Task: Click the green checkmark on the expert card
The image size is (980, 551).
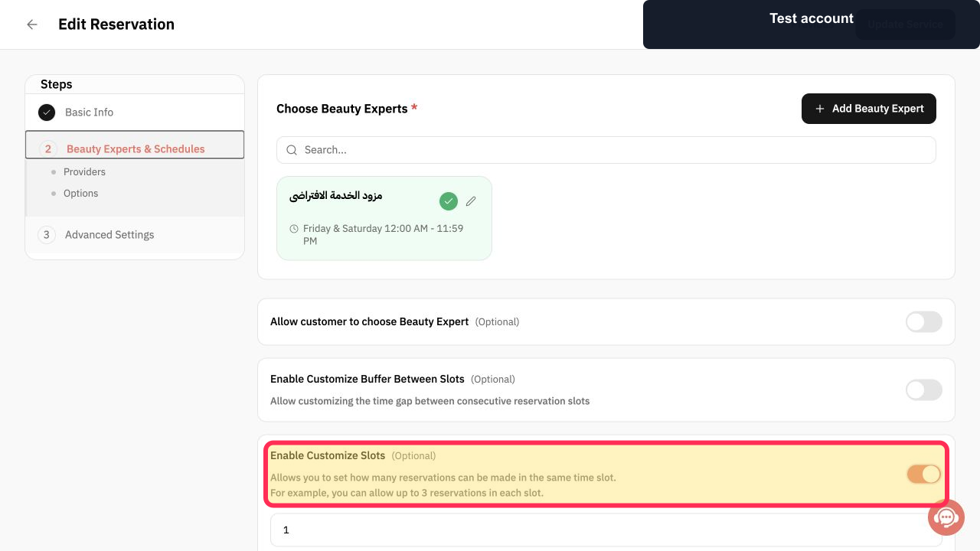Action: (x=449, y=201)
